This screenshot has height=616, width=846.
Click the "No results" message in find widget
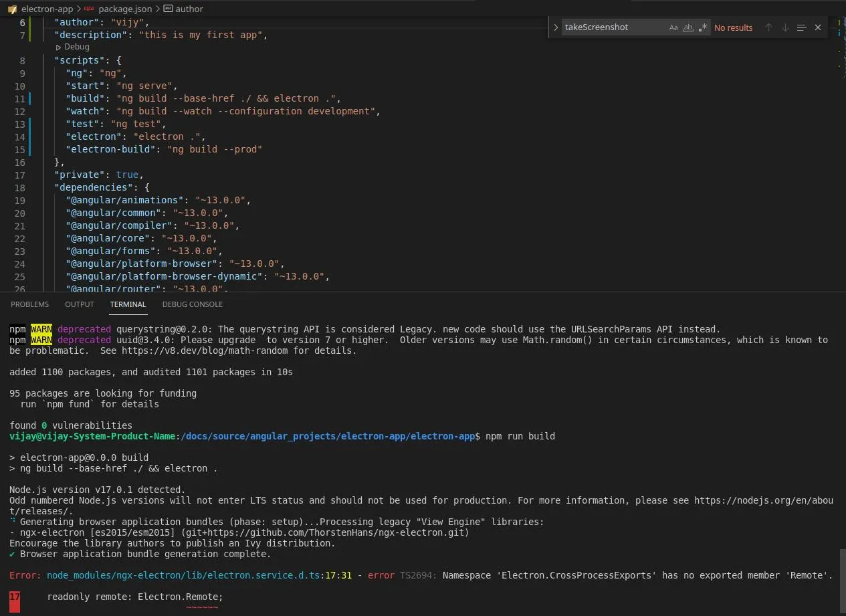733,27
